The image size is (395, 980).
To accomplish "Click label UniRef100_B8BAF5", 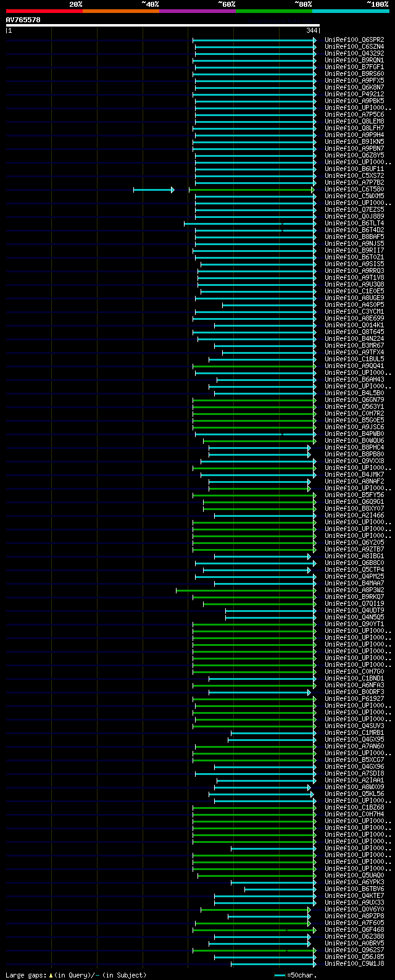I will coord(354,237).
